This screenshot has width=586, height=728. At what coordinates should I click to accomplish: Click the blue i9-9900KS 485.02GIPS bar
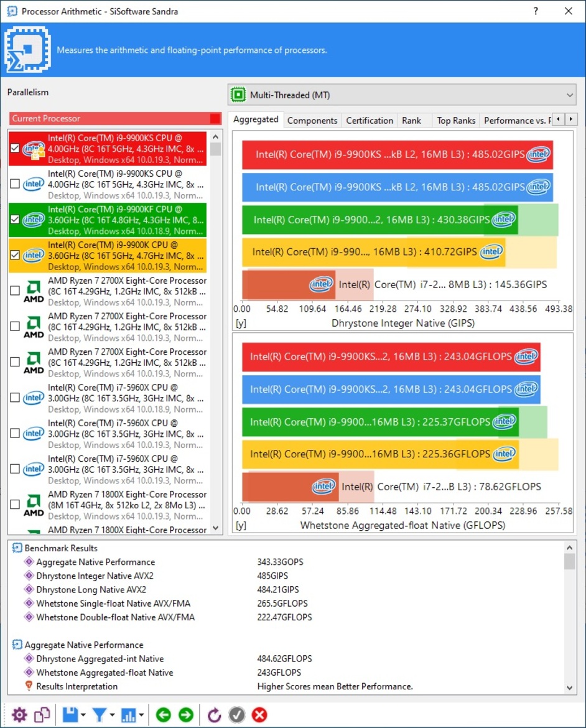pyautogui.click(x=398, y=187)
